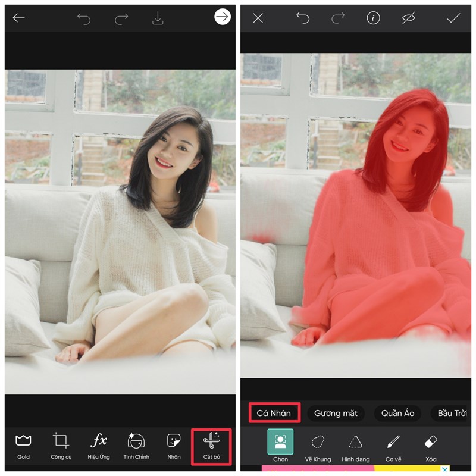This screenshot has width=476, height=476.
Task: Open the info icon in cutout screen
Action: coord(373,18)
